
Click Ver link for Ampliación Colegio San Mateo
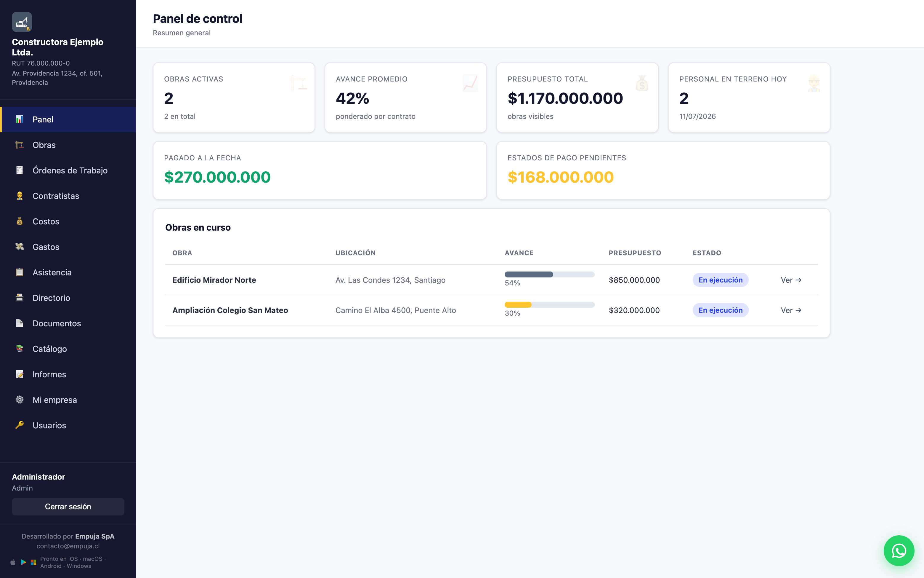tap(791, 310)
